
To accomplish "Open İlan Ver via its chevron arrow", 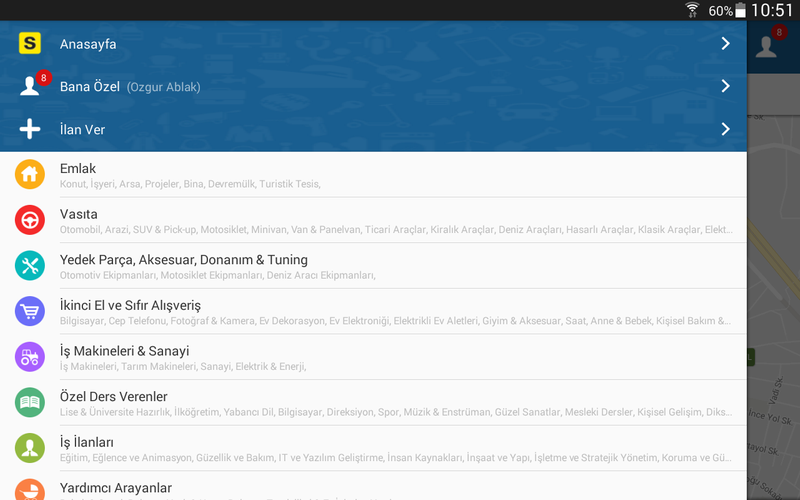I will [726, 129].
